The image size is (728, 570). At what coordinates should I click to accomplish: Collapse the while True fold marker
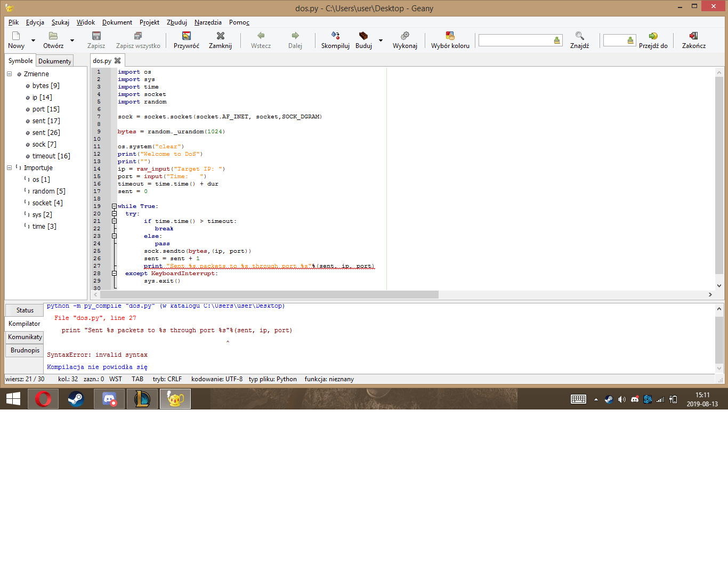114,206
